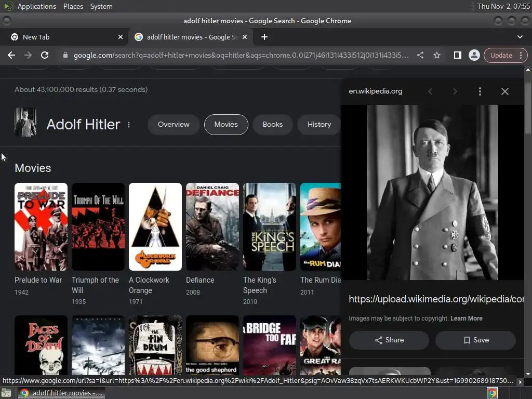Click the clock showing Thu Nov 2

click(503, 6)
